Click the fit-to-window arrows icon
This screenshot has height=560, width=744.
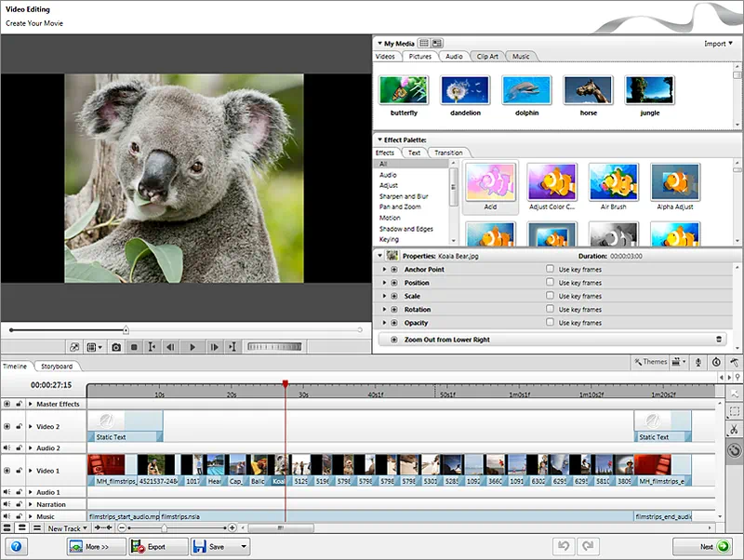103,527
